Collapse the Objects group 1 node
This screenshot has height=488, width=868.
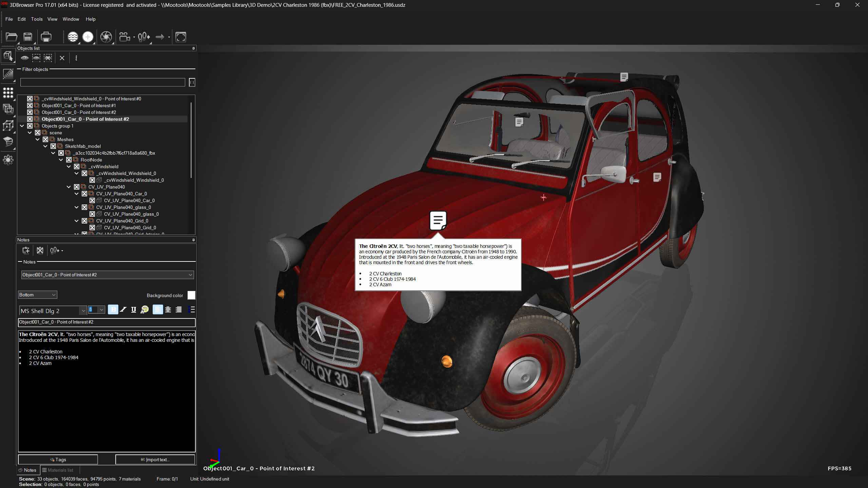pos(22,126)
